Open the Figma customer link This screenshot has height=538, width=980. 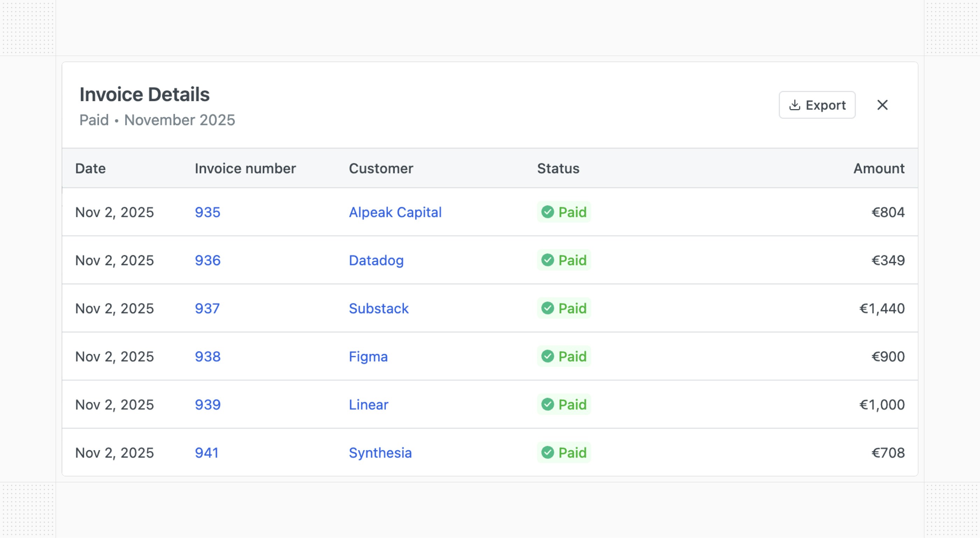point(368,357)
